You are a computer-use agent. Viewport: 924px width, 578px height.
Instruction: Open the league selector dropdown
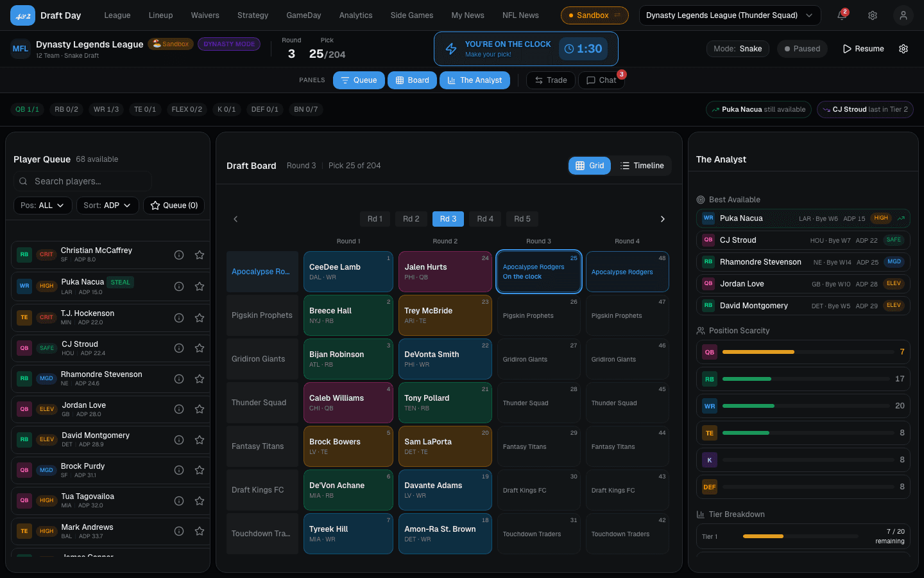click(x=730, y=15)
